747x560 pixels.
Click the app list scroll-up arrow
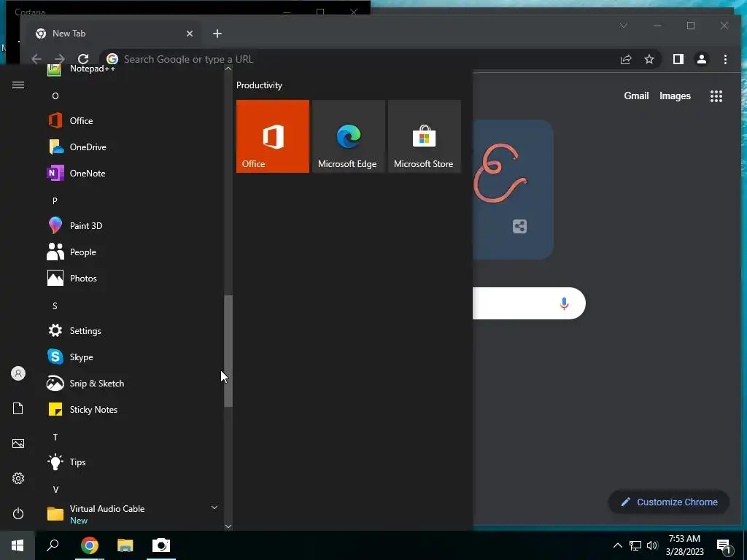pos(228,69)
